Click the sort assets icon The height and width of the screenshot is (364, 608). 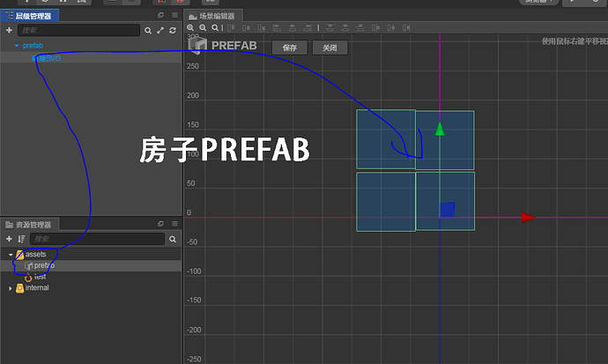(21, 239)
